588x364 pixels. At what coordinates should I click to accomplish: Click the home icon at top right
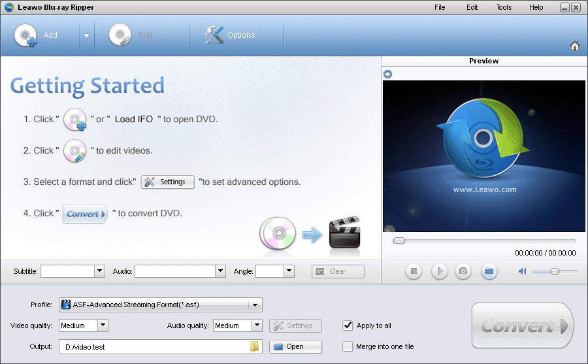pos(575,46)
